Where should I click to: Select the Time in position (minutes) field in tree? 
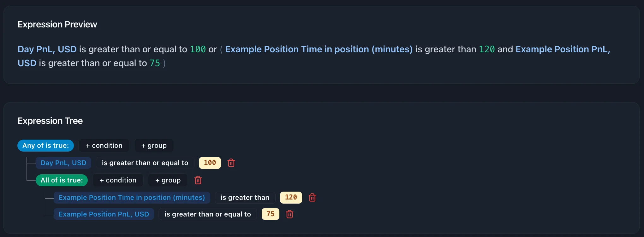point(132,198)
